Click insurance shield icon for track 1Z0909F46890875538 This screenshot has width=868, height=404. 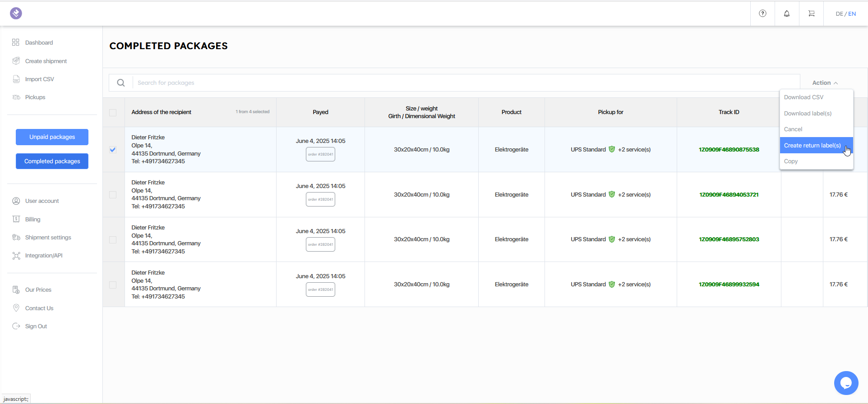click(612, 149)
